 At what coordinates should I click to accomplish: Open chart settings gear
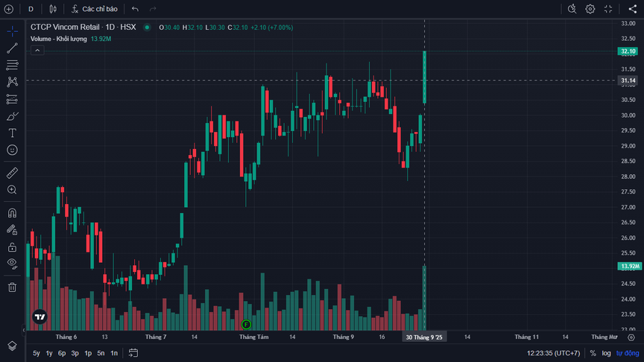(590, 9)
